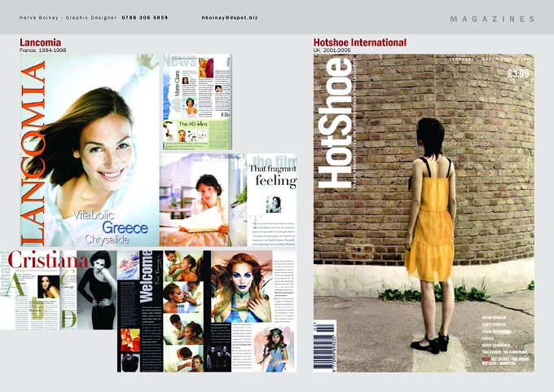This screenshot has width=554, height=392.
Task: Click the 'Herve Boinay - Graphic Designer' header text
Action: pyautogui.click(x=68, y=18)
